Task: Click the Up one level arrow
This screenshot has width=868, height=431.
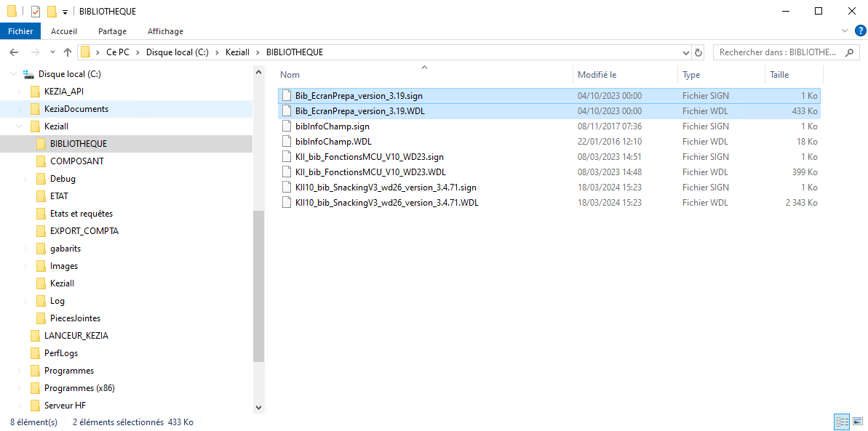Action: (68, 52)
